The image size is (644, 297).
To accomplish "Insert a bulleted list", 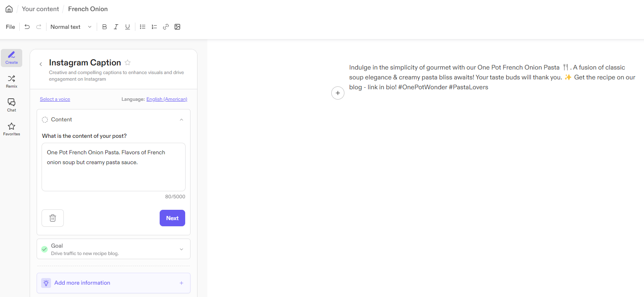I will point(143,27).
